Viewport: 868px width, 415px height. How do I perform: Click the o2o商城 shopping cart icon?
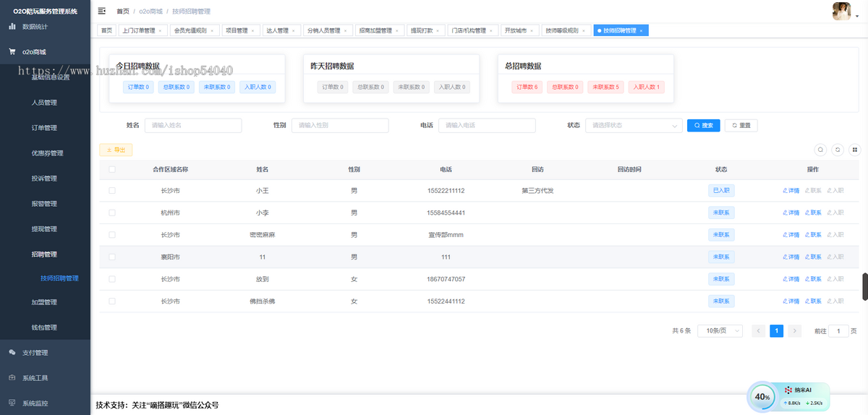click(12, 52)
